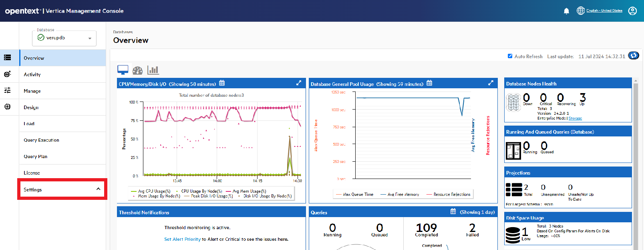This screenshot has height=250, width=644.
Task: Switch to the gauge dashboard view icon
Action: tap(137, 70)
